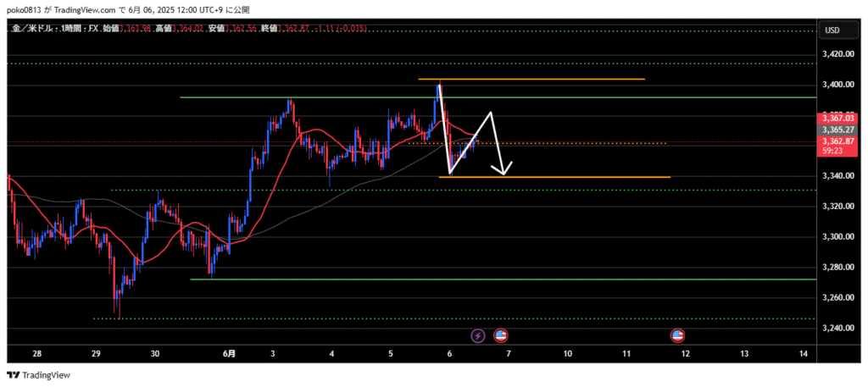Click the US flag event icon near date 7

pos(500,335)
